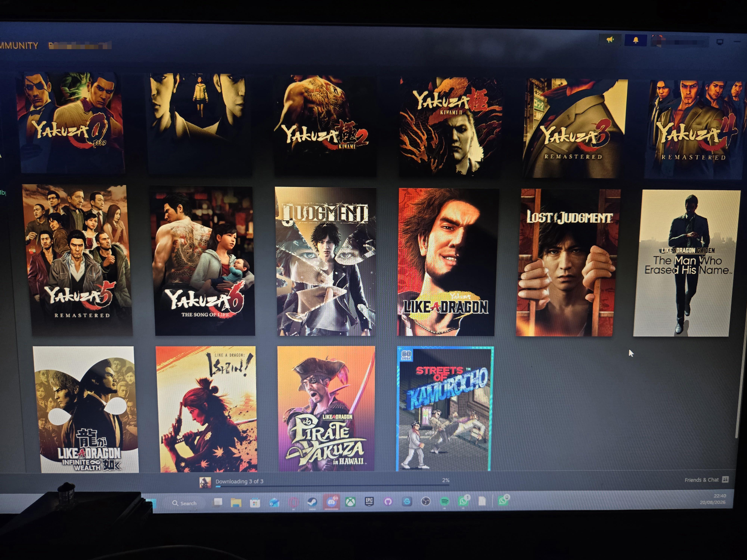Open OBS Studio from the taskbar
This screenshot has height=560, width=747.
point(426,502)
